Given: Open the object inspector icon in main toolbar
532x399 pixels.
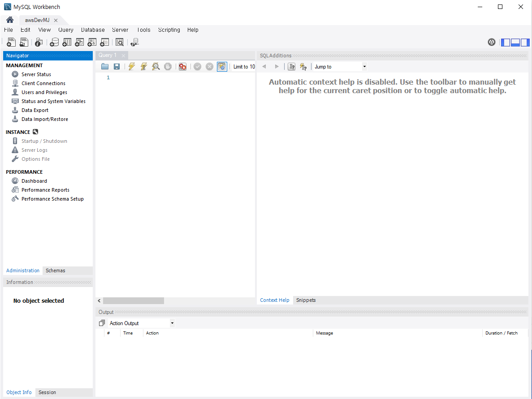Looking at the screenshot, I should [39, 42].
